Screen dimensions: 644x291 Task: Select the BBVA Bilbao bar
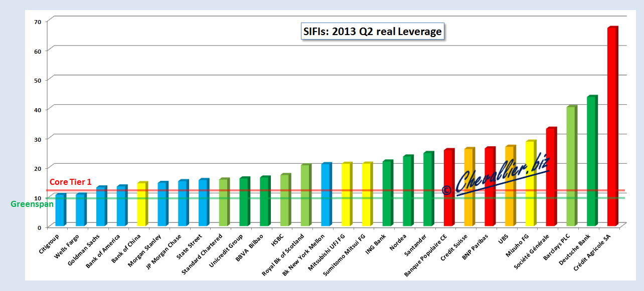(x=265, y=201)
